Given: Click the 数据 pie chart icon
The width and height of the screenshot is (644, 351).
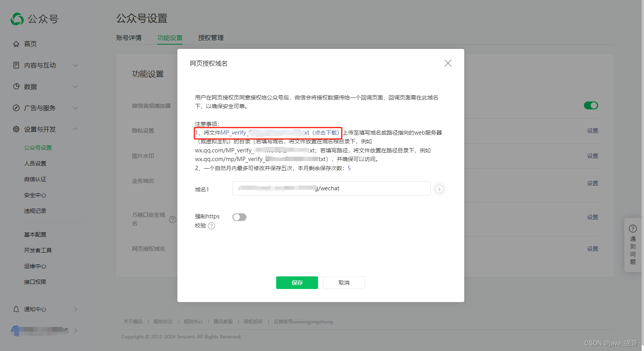Looking at the screenshot, I should pyautogui.click(x=16, y=86).
